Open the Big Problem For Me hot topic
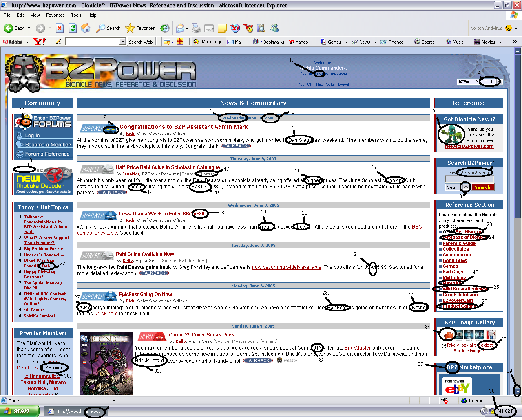 tap(43, 248)
